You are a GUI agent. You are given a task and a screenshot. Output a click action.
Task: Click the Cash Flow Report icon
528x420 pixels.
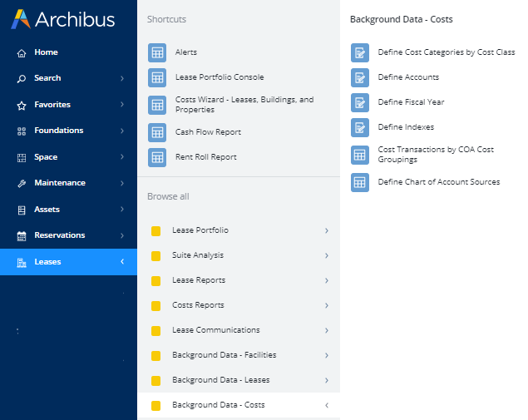156,132
